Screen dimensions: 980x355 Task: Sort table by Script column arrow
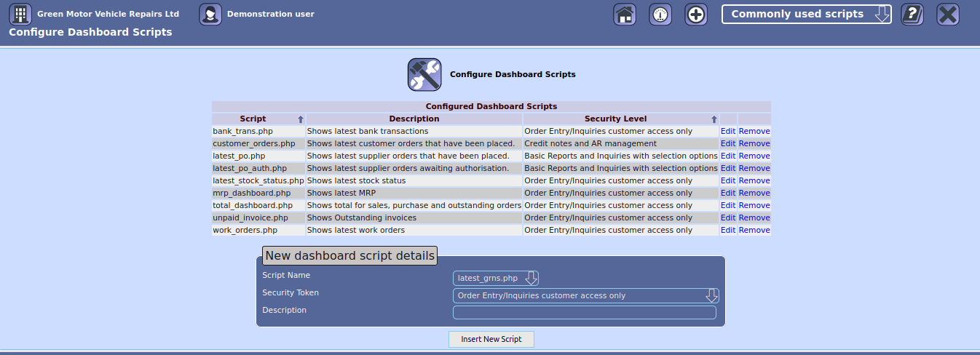pos(300,119)
